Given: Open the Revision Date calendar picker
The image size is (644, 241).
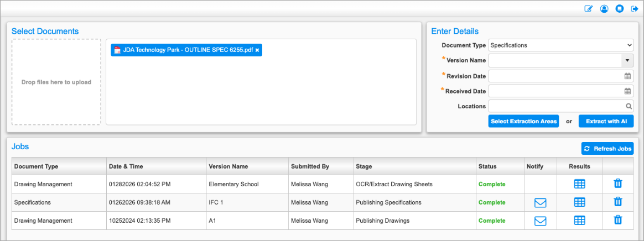Looking at the screenshot, I should (x=627, y=76).
